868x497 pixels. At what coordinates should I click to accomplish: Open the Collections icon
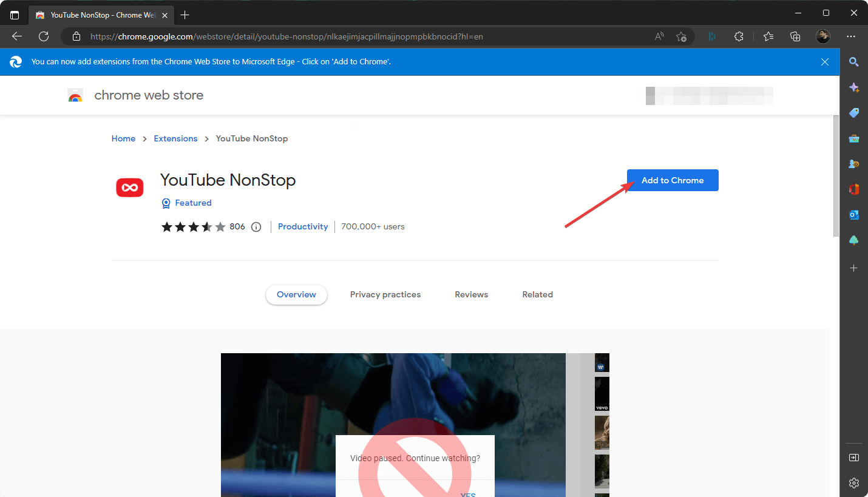[x=795, y=36]
